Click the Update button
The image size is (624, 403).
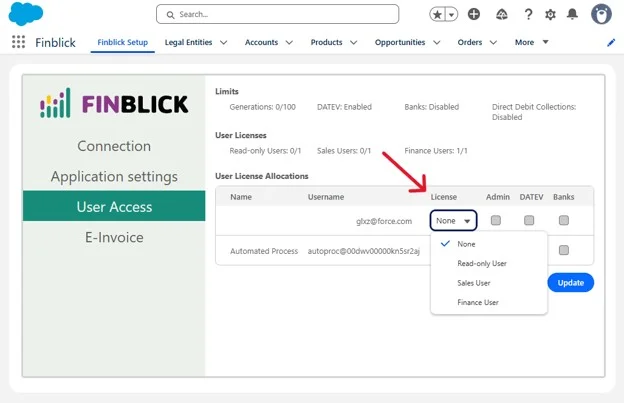coord(570,283)
